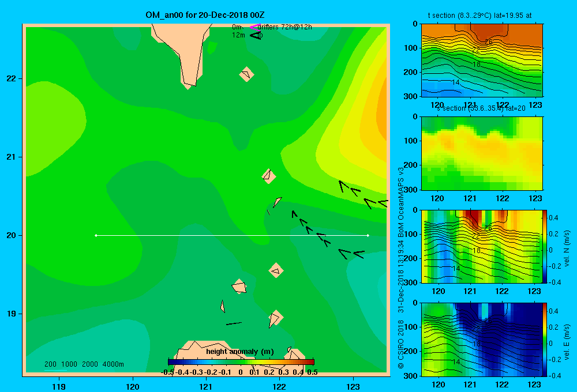Click longitude tick label 122 on the main map

[280, 386]
